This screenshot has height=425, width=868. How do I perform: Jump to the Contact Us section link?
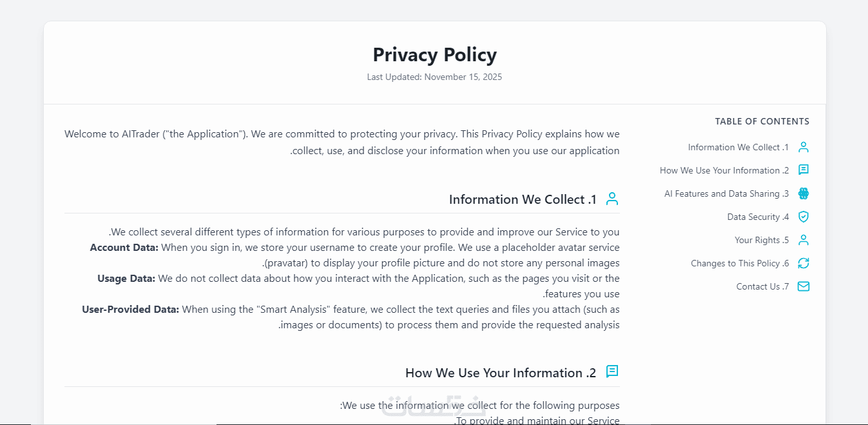762,287
